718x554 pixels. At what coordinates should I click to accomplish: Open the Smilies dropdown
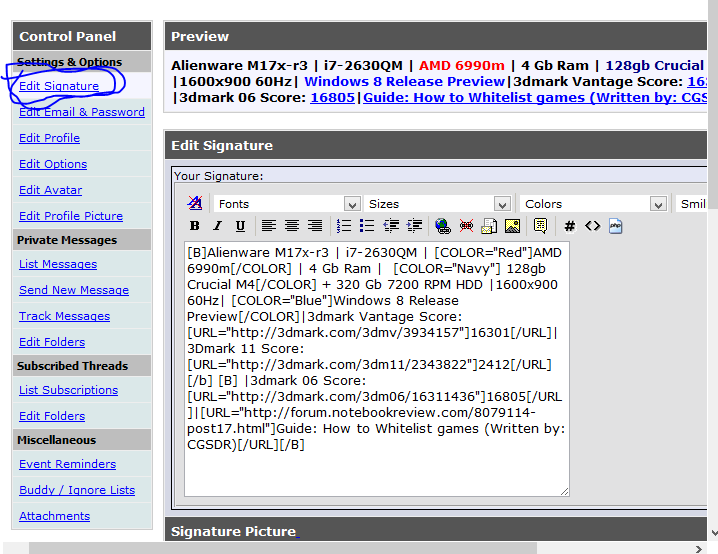691,204
